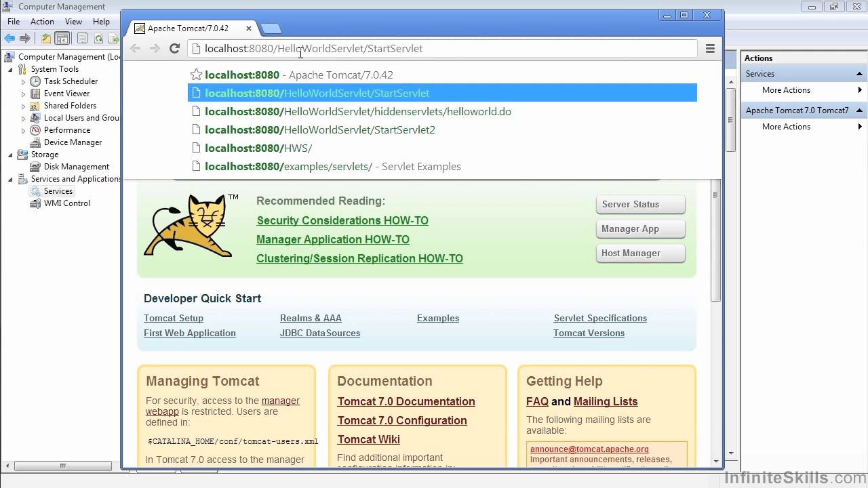Choose the localhost:8080/HWS/ suggestion

click(x=442, y=148)
